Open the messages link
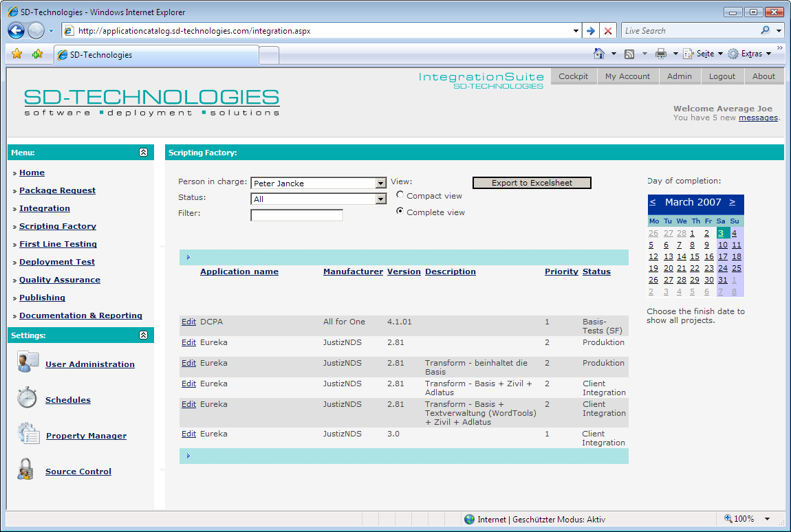Screen dimensions: 791x532 click(x=758, y=118)
